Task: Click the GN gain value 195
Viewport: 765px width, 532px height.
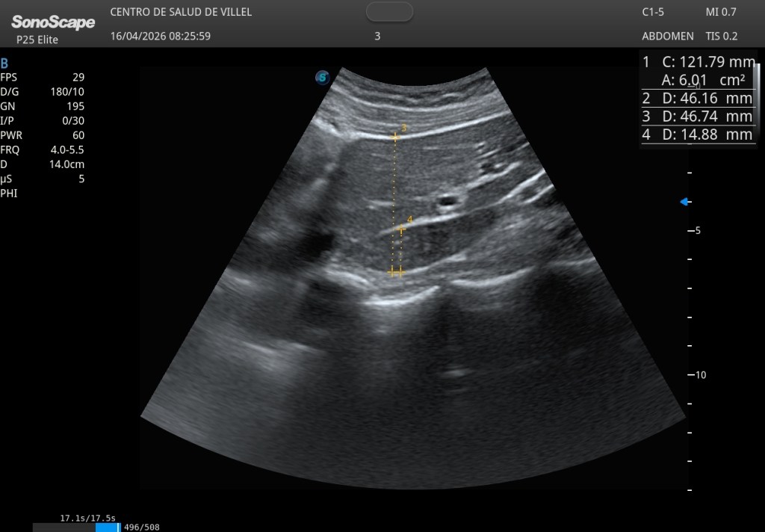Action: (x=75, y=106)
